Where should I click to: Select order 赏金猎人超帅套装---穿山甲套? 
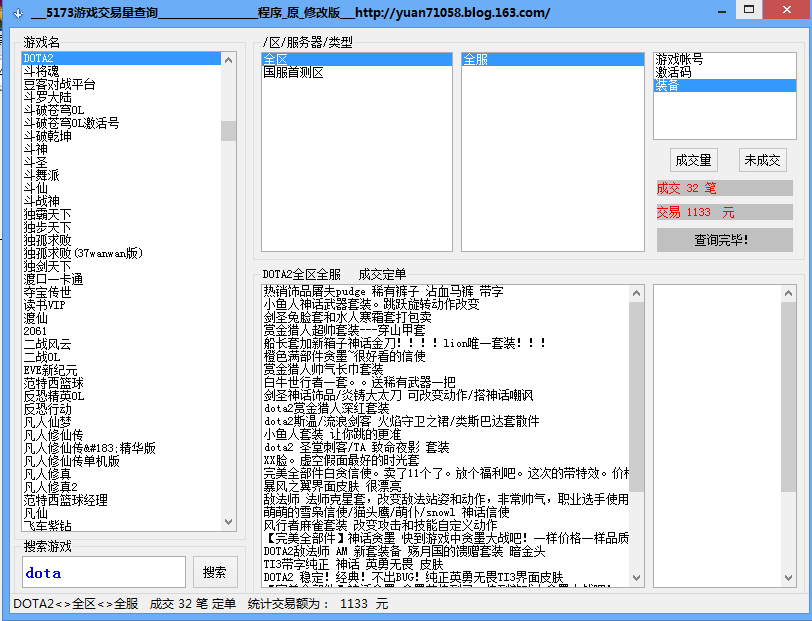445,330
